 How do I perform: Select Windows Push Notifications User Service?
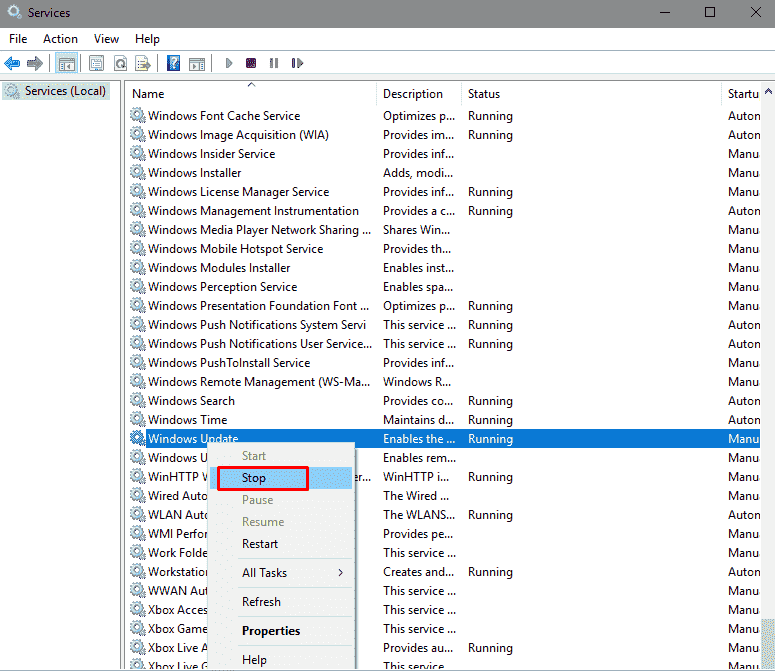pos(445,343)
